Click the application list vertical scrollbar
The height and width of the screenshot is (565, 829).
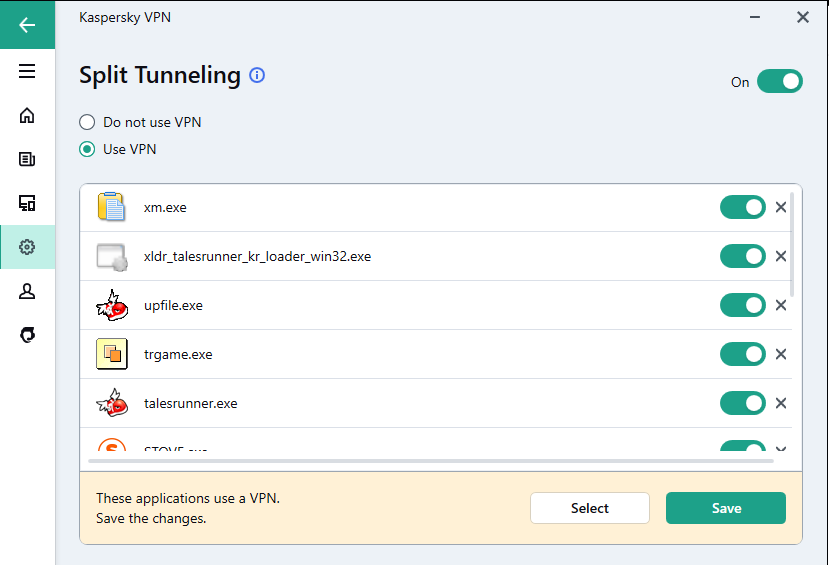pos(793,245)
